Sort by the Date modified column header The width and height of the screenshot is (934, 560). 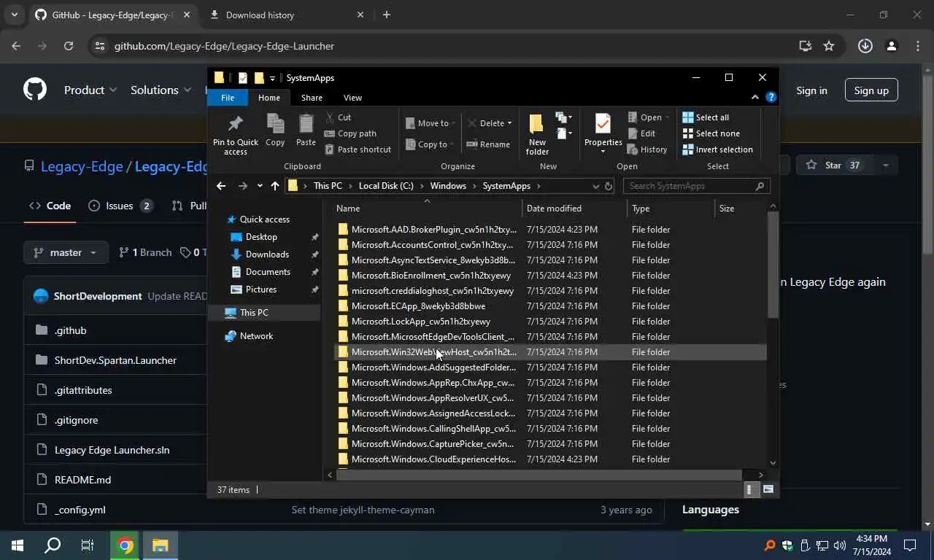[574, 209]
